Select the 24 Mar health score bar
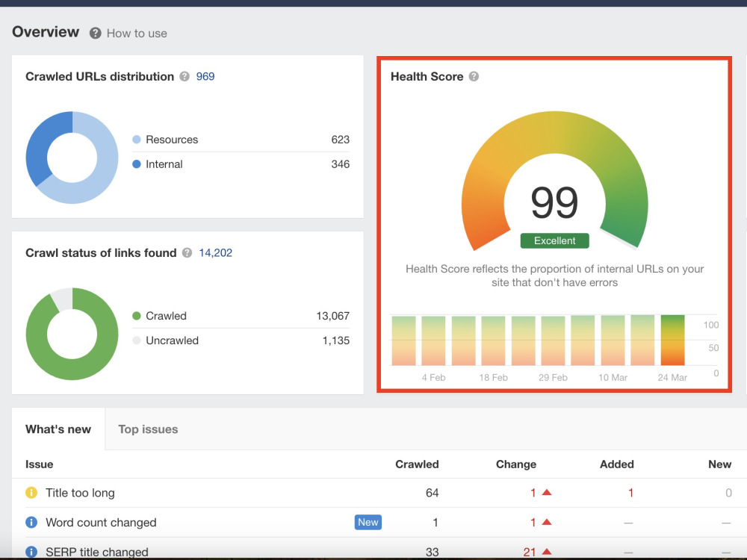 pyautogui.click(x=673, y=340)
